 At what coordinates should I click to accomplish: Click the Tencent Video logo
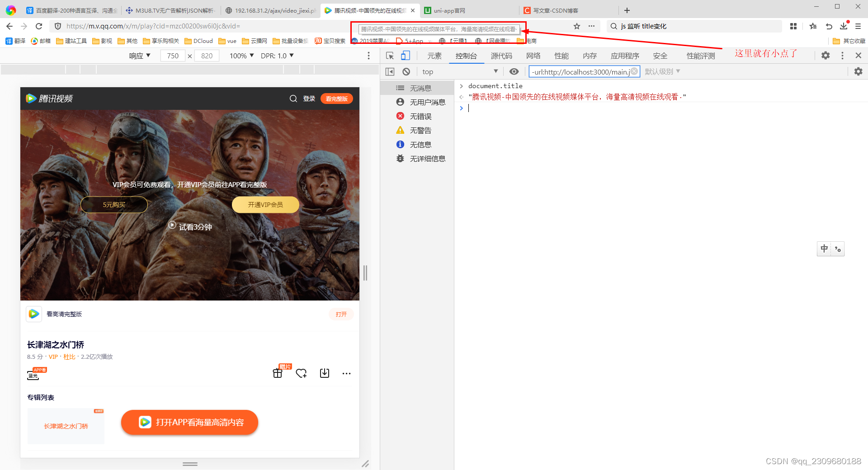tap(49, 99)
